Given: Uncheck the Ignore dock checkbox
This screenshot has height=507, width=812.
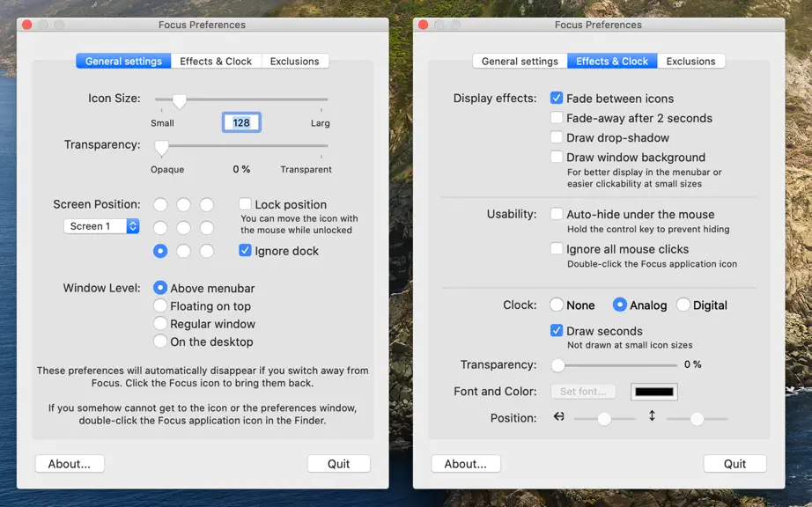Looking at the screenshot, I should coord(245,250).
